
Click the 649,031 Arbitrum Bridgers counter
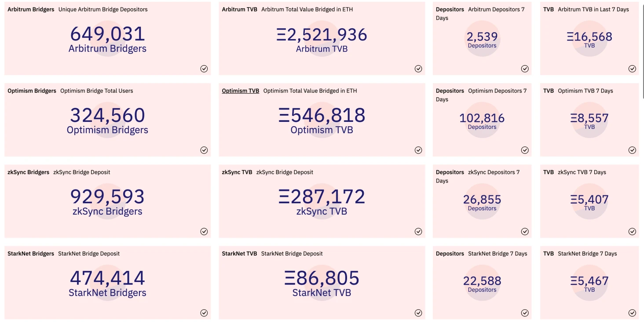click(107, 34)
